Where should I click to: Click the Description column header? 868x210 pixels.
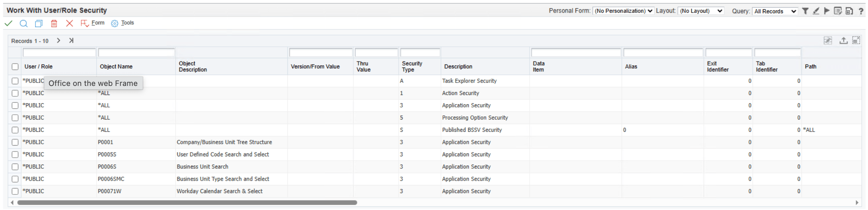coord(458,67)
